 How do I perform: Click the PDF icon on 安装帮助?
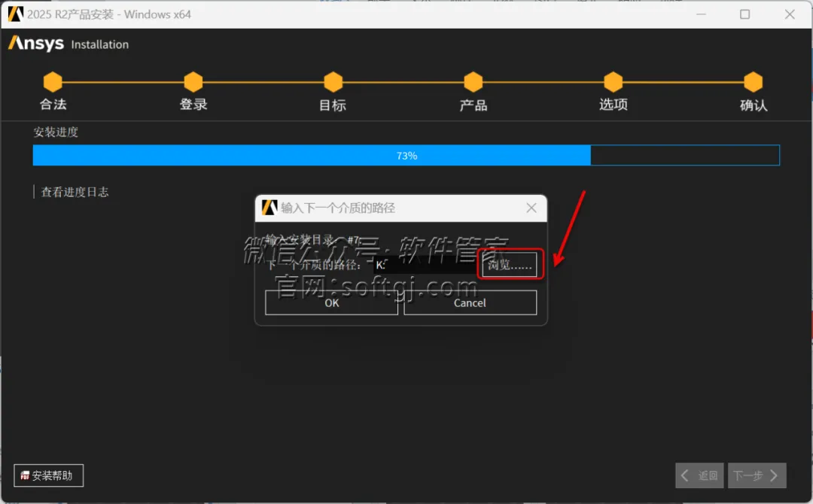(x=24, y=475)
